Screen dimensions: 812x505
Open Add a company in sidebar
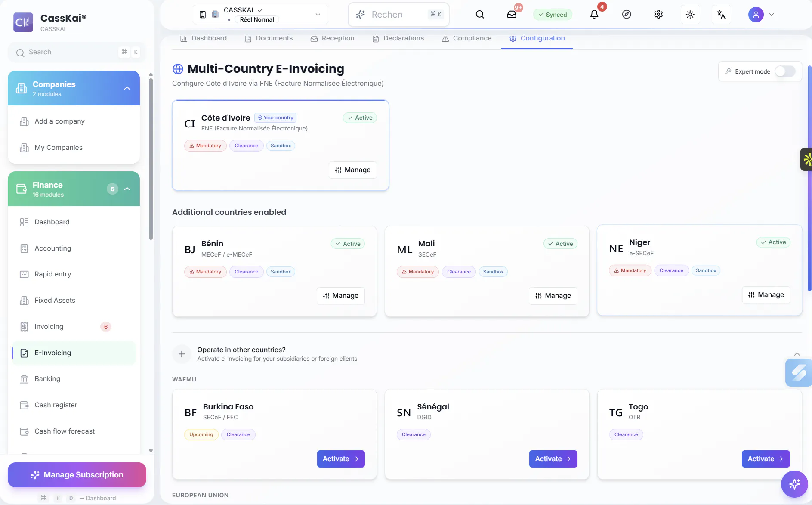(x=74, y=121)
